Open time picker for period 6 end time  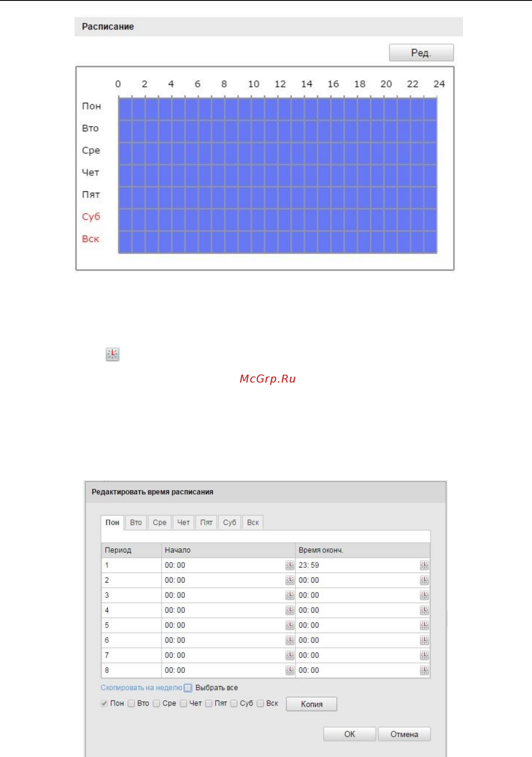[424, 640]
